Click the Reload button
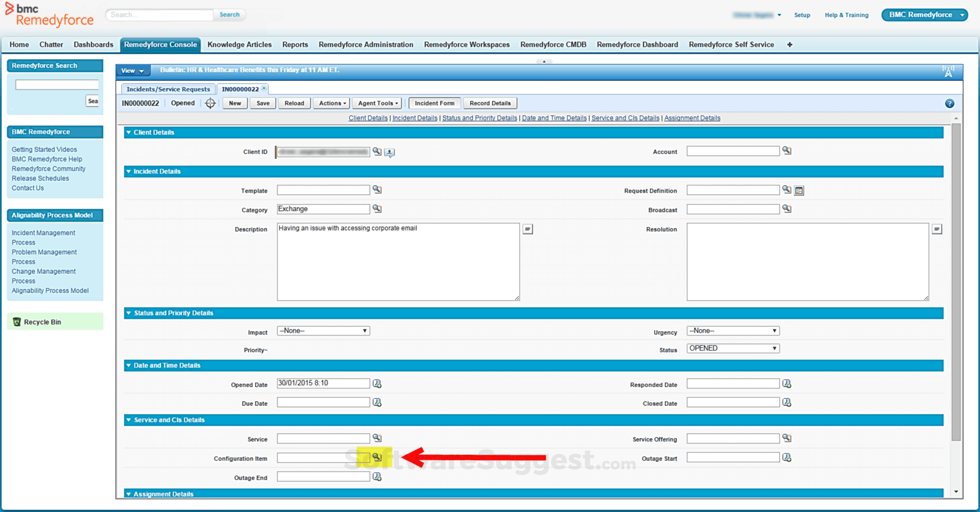The height and width of the screenshot is (512, 980). pyautogui.click(x=294, y=103)
